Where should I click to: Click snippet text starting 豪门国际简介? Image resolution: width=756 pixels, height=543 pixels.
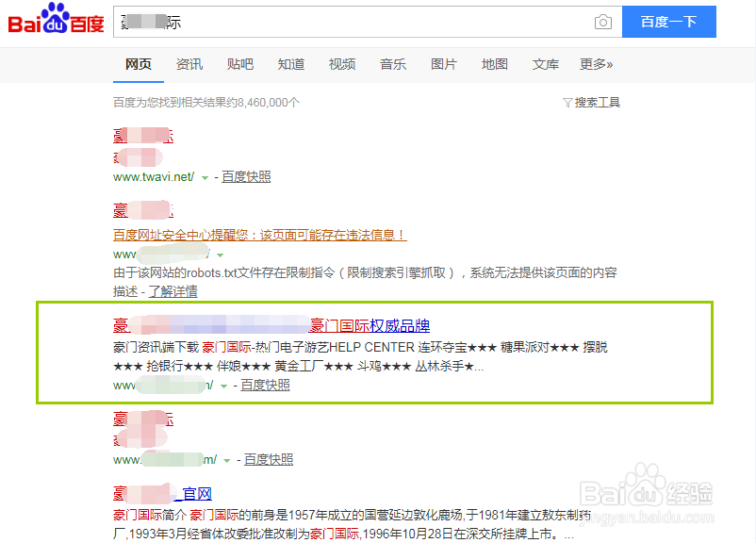(x=352, y=524)
